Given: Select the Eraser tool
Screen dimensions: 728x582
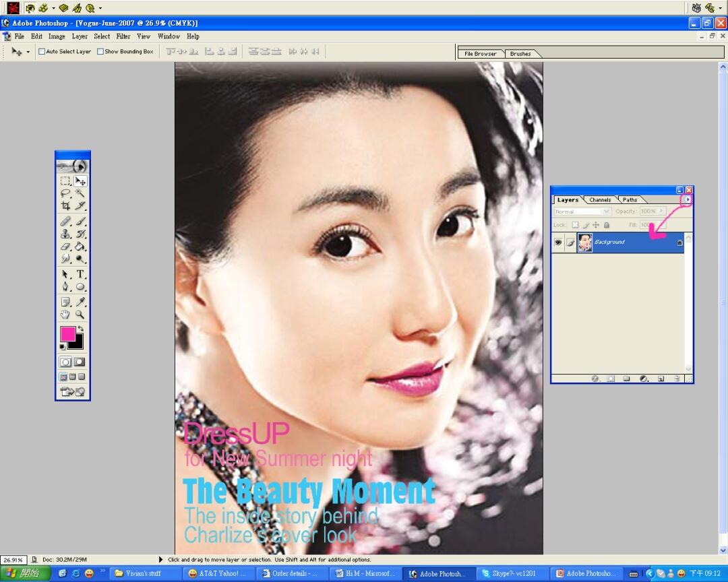Looking at the screenshot, I should (x=65, y=247).
